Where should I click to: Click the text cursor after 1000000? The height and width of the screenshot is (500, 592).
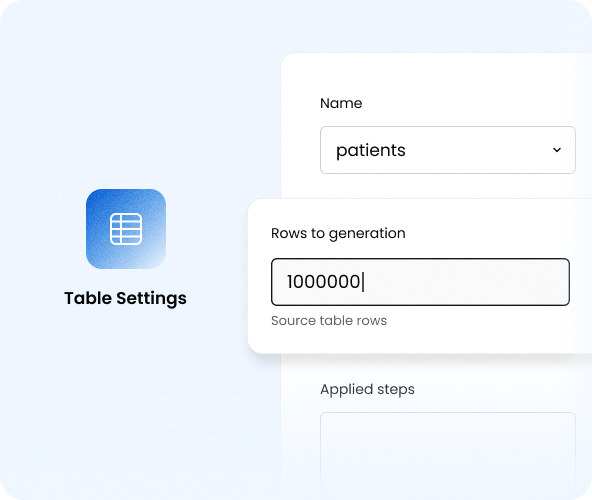click(x=363, y=282)
